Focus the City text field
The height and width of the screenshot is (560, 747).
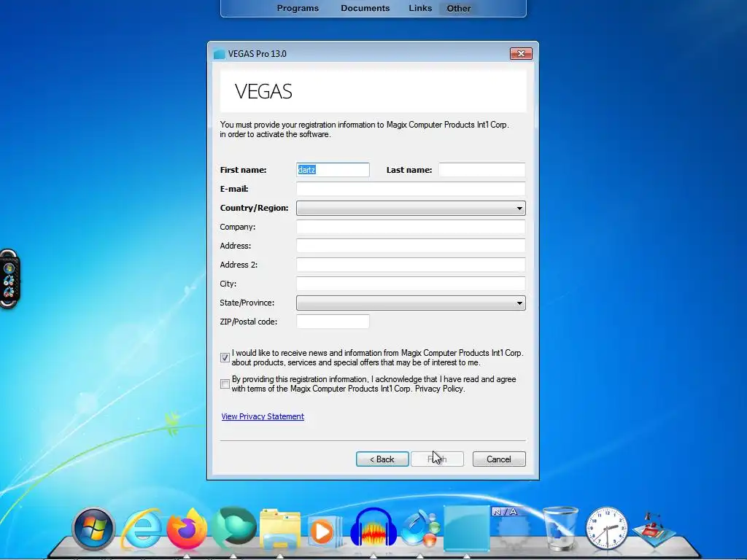(x=411, y=284)
